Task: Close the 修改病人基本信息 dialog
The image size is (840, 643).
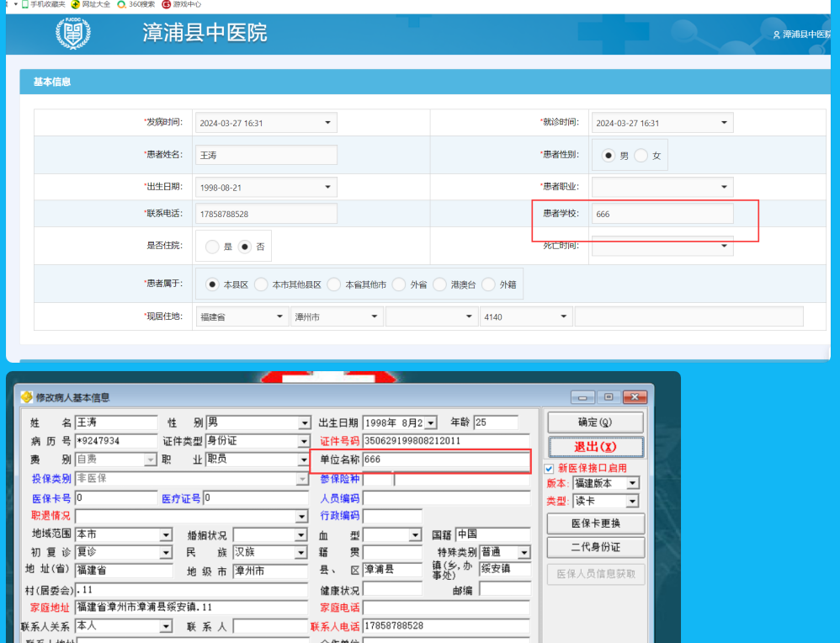Action: (x=635, y=397)
